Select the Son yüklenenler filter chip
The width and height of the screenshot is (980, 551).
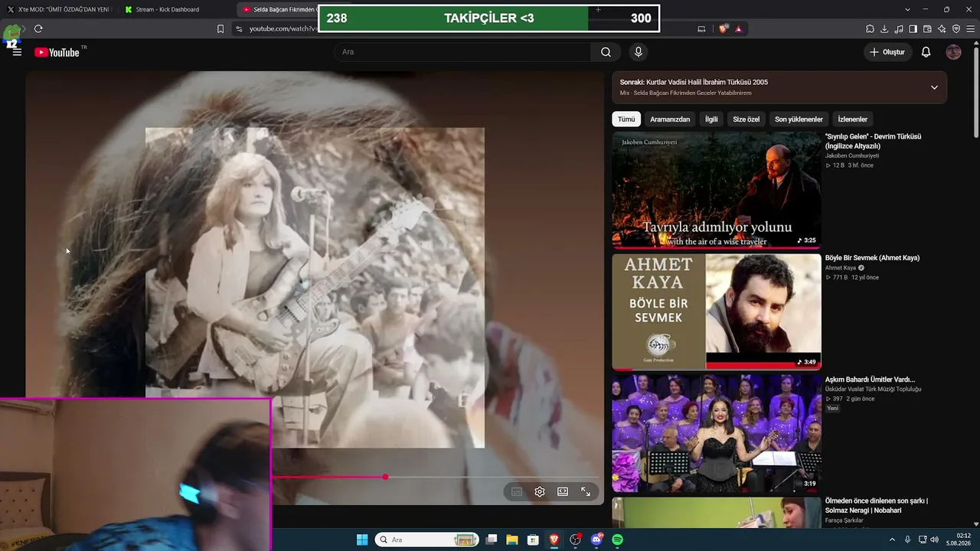coord(799,119)
